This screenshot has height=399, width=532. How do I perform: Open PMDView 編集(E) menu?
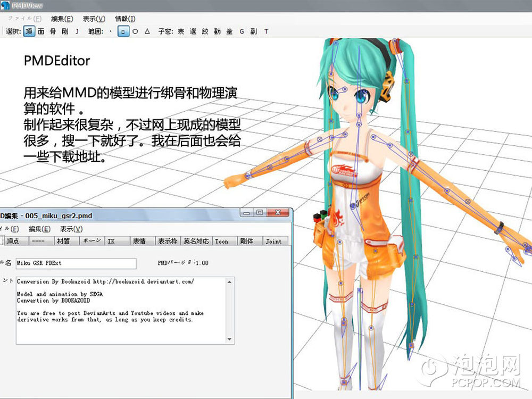pyautogui.click(x=62, y=19)
